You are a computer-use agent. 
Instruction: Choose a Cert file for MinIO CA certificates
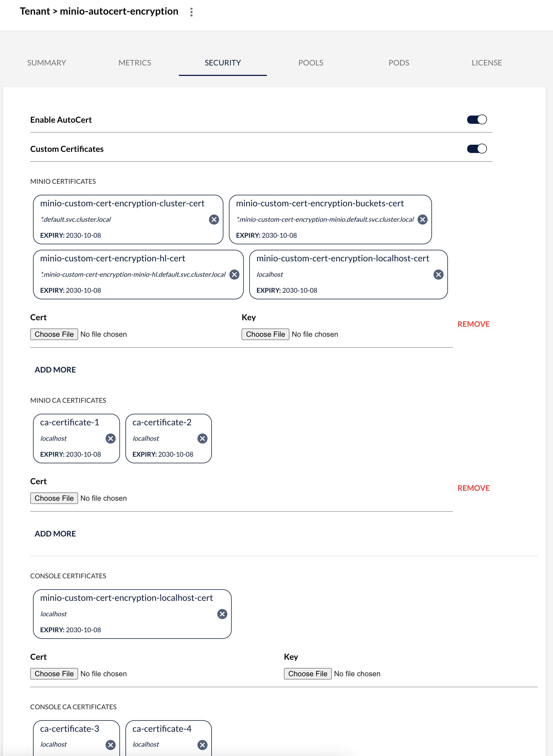(x=54, y=498)
